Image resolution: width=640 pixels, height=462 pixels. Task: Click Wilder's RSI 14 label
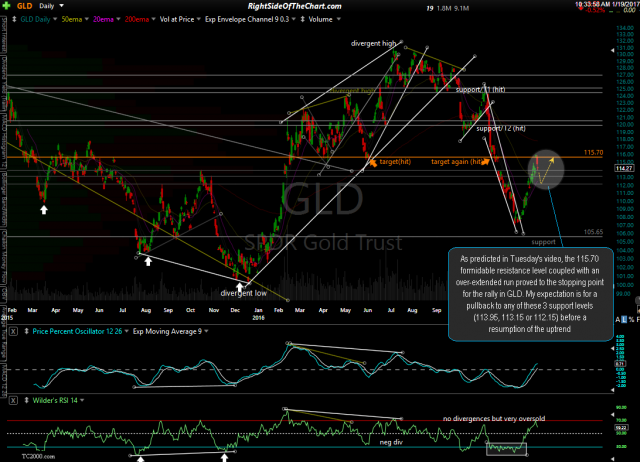click(x=55, y=400)
